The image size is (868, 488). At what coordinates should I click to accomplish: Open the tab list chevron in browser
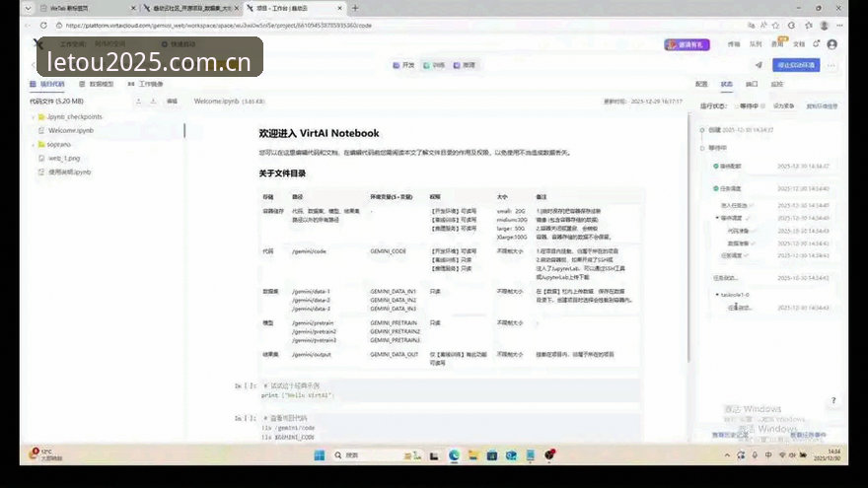[28, 8]
